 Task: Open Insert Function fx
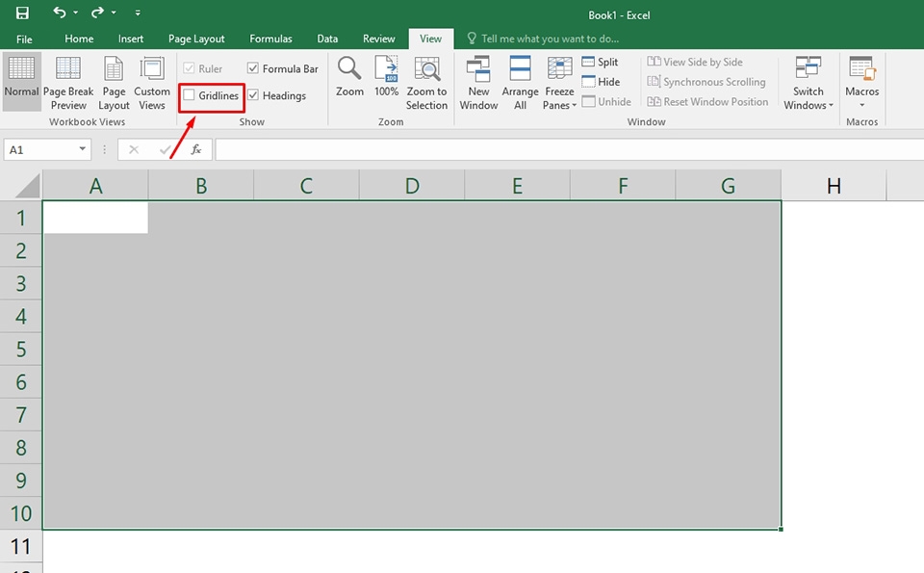coord(196,149)
